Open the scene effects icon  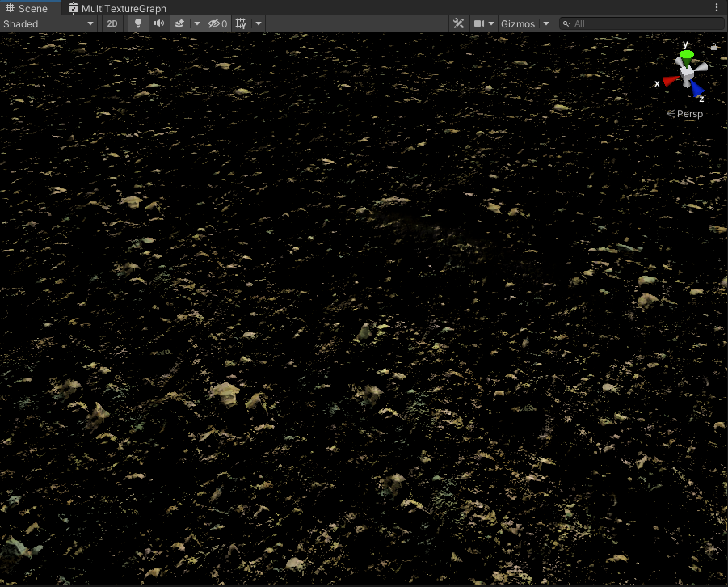click(179, 23)
